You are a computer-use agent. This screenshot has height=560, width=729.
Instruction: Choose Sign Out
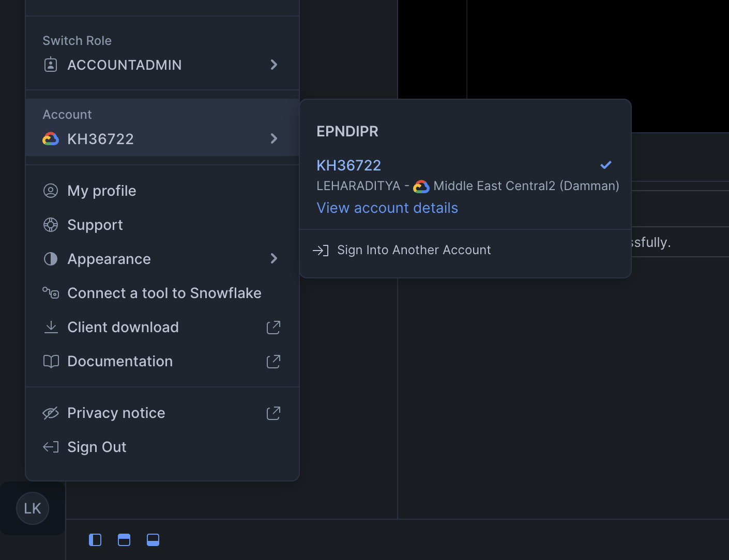[162, 447]
